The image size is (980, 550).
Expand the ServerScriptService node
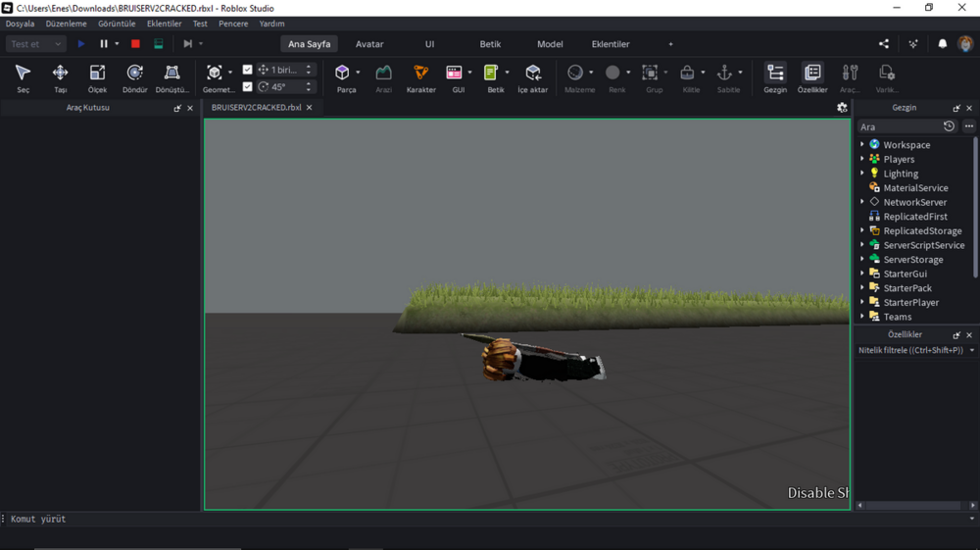point(862,245)
